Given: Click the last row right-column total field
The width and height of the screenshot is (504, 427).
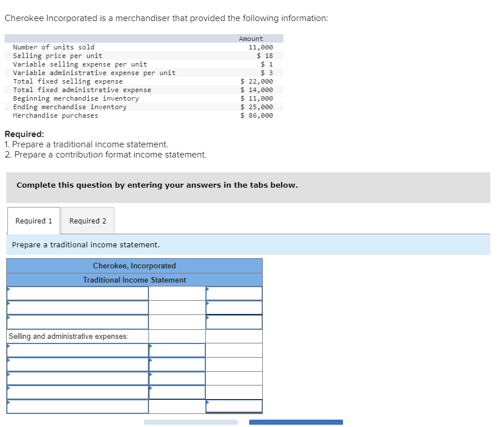Looking at the screenshot, I should pyautogui.click(x=234, y=406).
